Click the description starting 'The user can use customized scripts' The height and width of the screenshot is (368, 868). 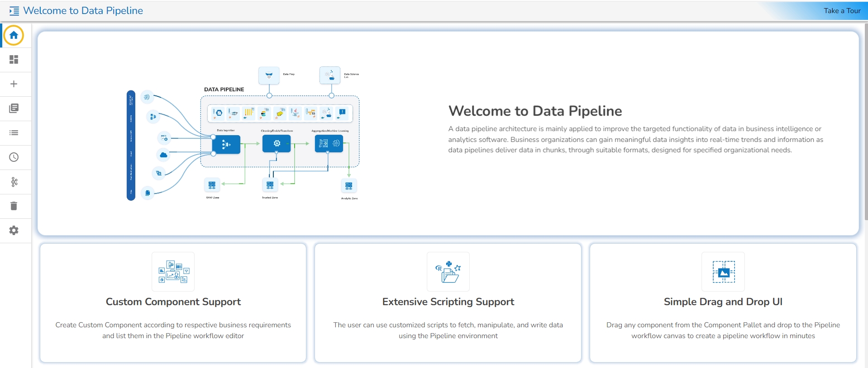point(448,330)
